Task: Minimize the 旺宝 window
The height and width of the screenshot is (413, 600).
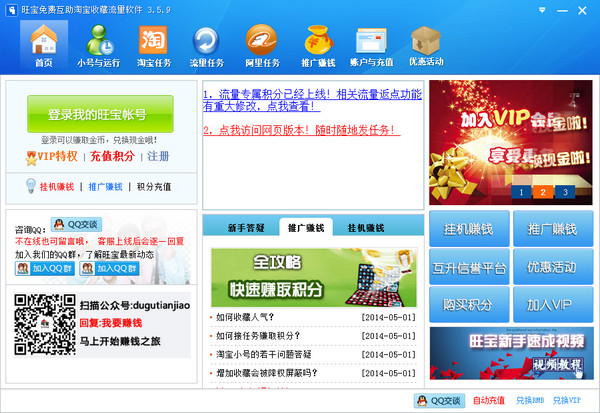Action: 562,10
